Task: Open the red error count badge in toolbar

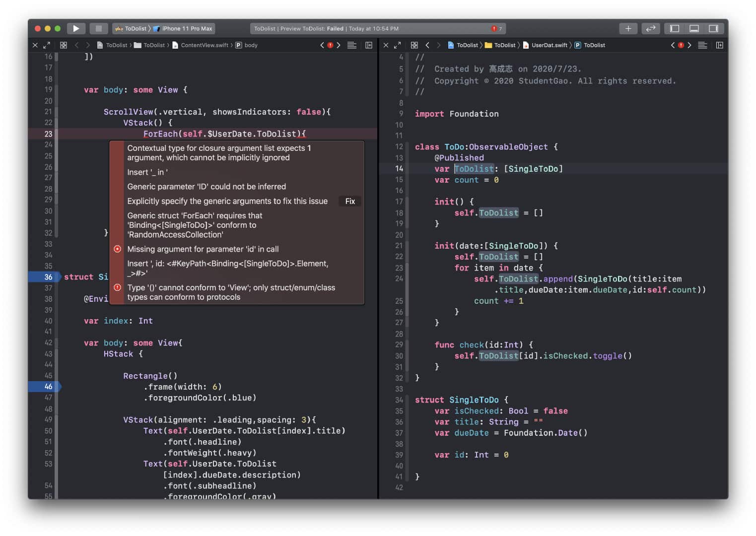Action: [x=496, y=29]
